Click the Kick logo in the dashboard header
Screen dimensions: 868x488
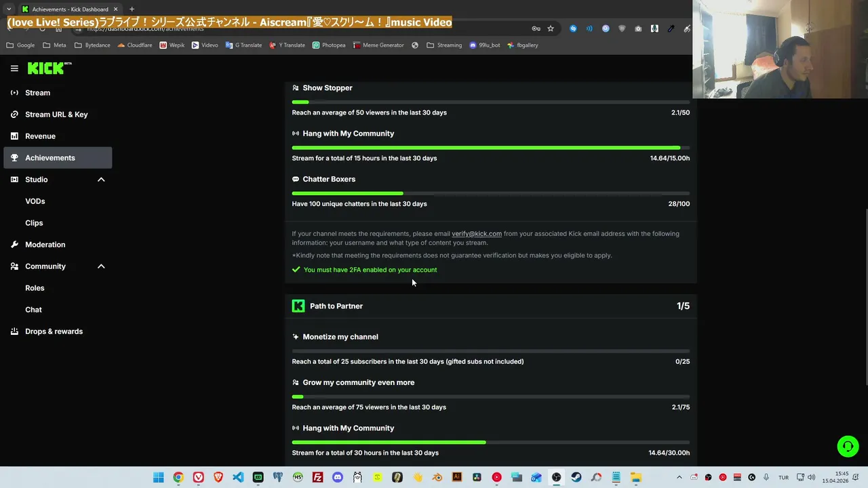49,68
